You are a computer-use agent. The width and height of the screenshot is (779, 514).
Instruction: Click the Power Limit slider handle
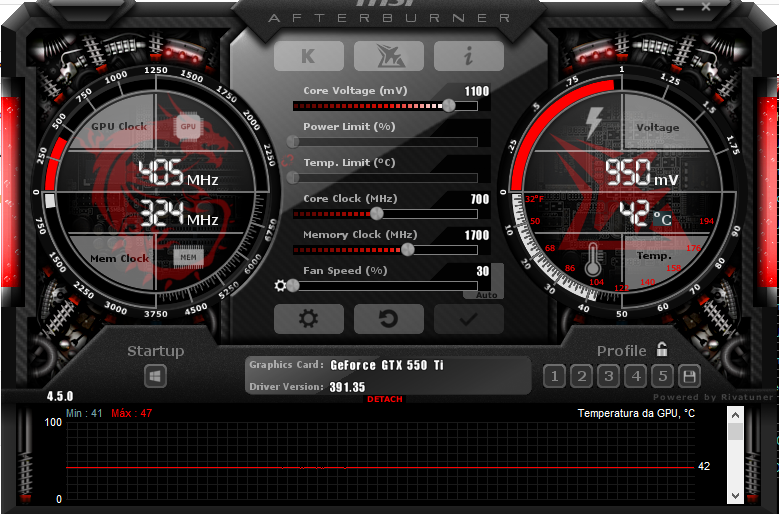tap(293, 142)
